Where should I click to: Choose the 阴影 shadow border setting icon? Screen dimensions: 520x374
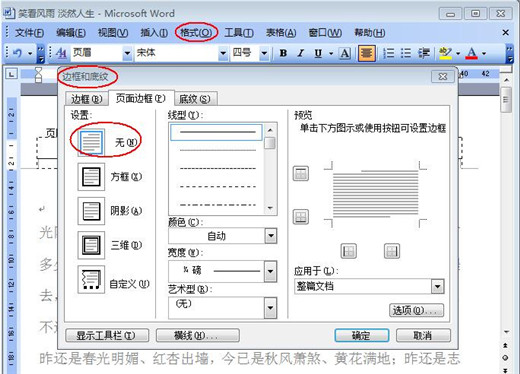click(x=91, y=211)
